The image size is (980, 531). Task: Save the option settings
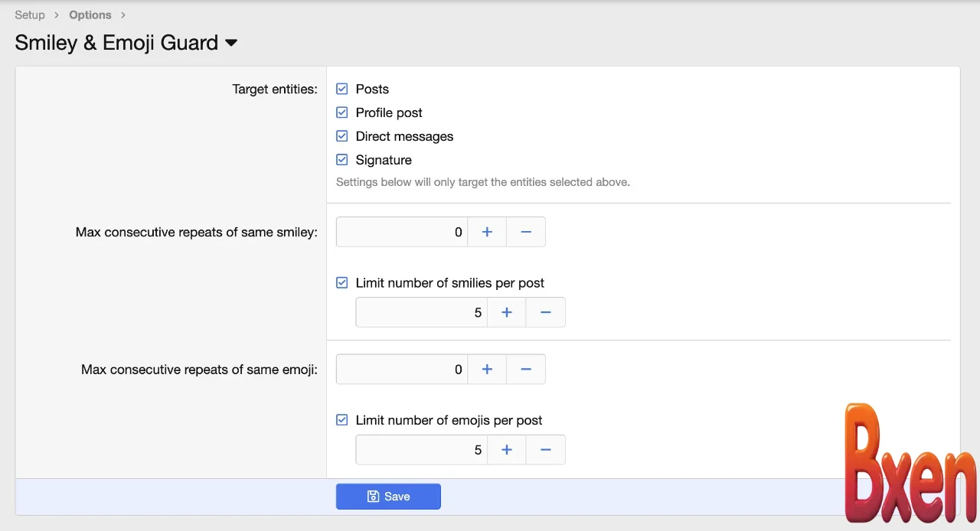[x=388, y=497]
